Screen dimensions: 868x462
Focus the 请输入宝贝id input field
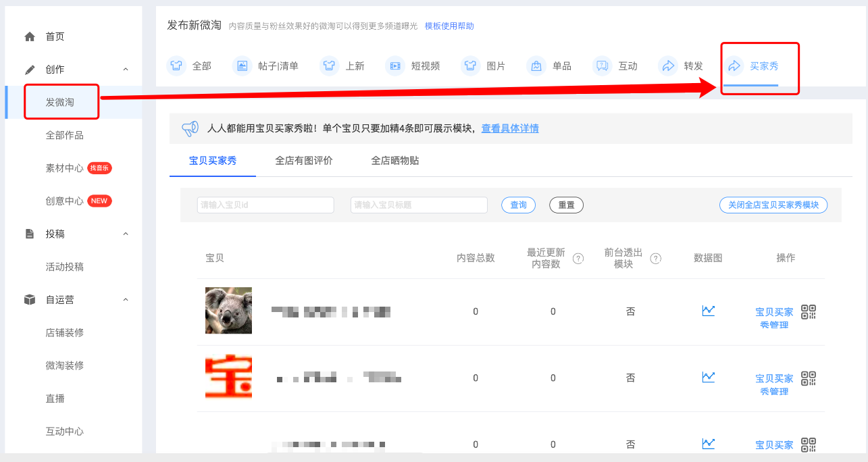click(x=265, y=205)
